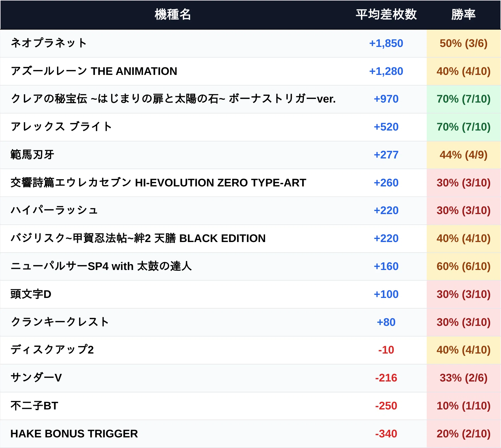501x448 pixels.
Task: Click the +277 value cell
Action: (x=386, y=155)
